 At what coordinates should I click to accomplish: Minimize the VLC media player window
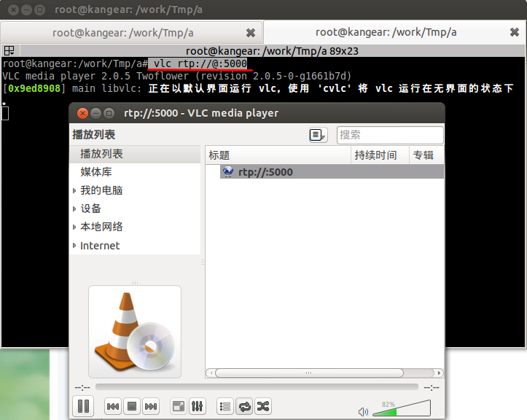pyautogui.click(x=95, y=113)
